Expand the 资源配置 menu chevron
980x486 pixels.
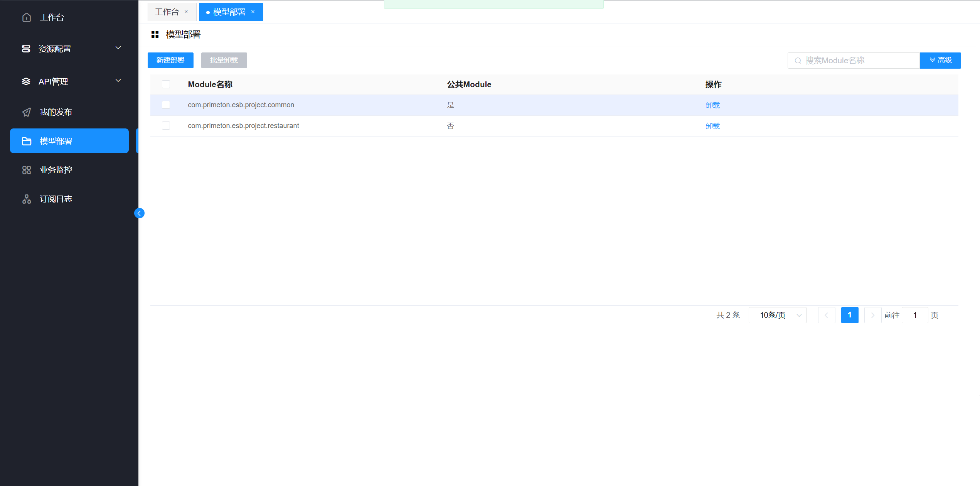click(x=118, y=48)
